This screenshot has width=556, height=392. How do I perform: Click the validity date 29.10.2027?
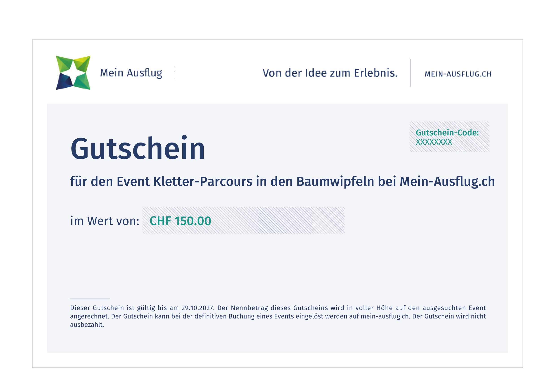[x=197, y=308]
